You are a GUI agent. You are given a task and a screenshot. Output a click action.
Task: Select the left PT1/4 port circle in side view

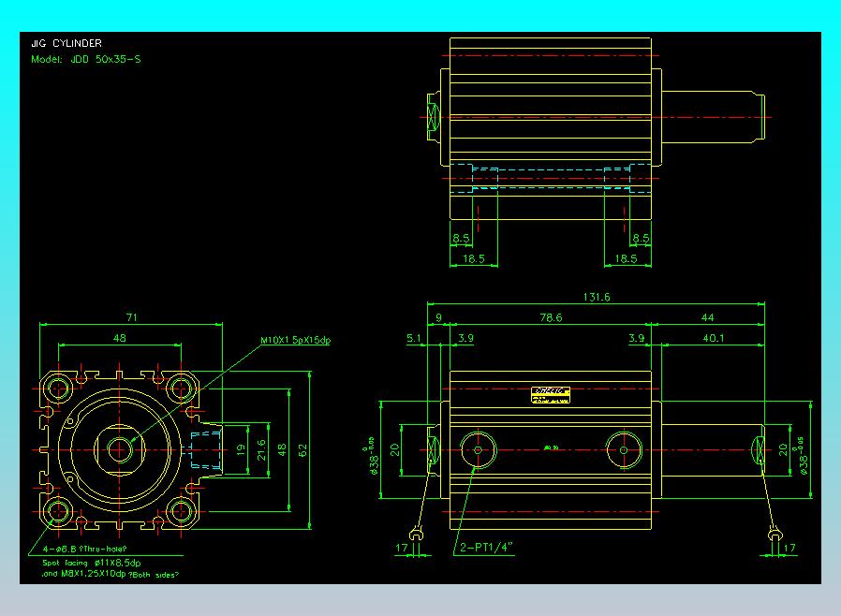479,449
